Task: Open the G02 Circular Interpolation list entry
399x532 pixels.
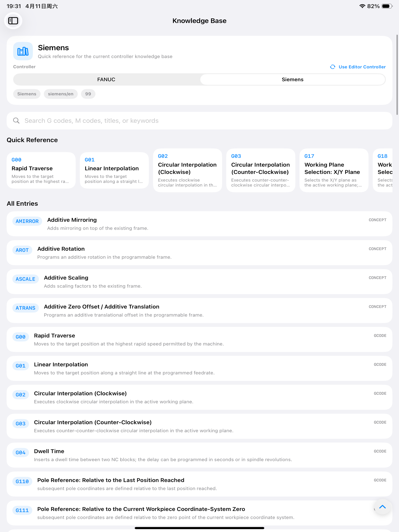Action: [x=199, y=397]
